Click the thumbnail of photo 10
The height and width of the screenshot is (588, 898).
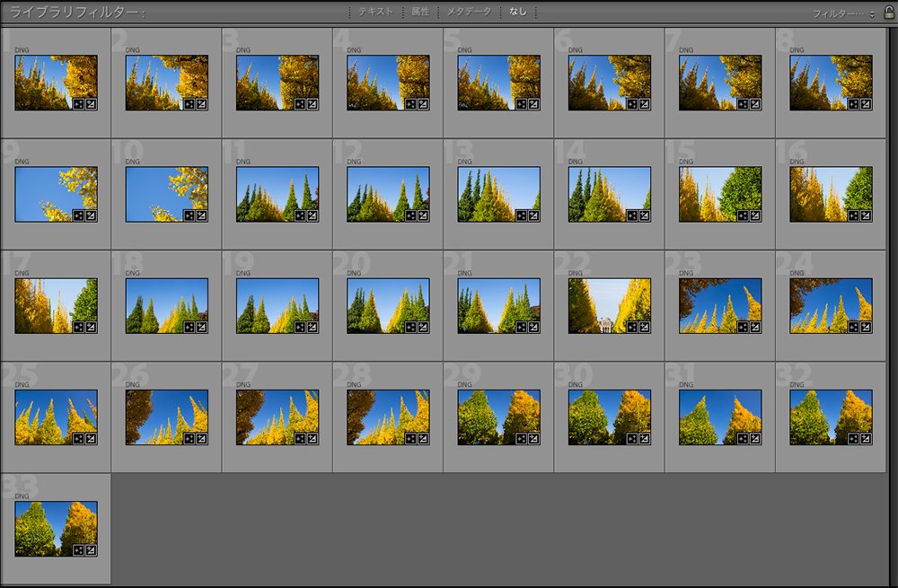[167, 191]
